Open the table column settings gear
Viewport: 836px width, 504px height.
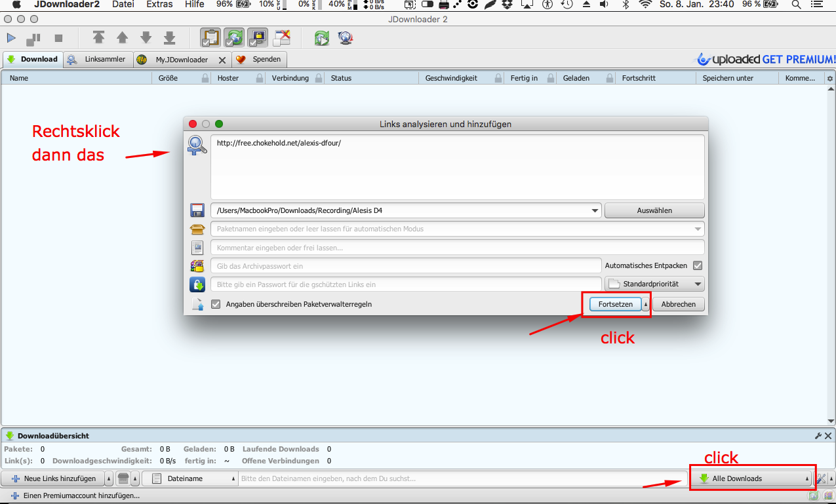(x=830, y=79)
